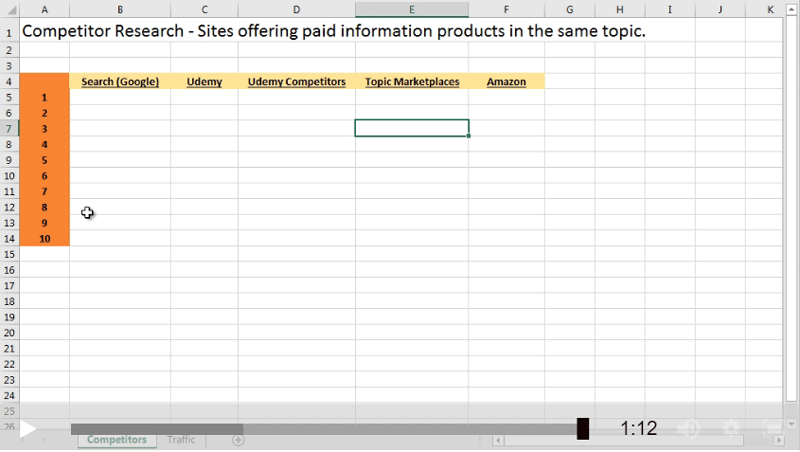
Task: Click the video progress scrubber handle
Action: [x=583, y=429]
